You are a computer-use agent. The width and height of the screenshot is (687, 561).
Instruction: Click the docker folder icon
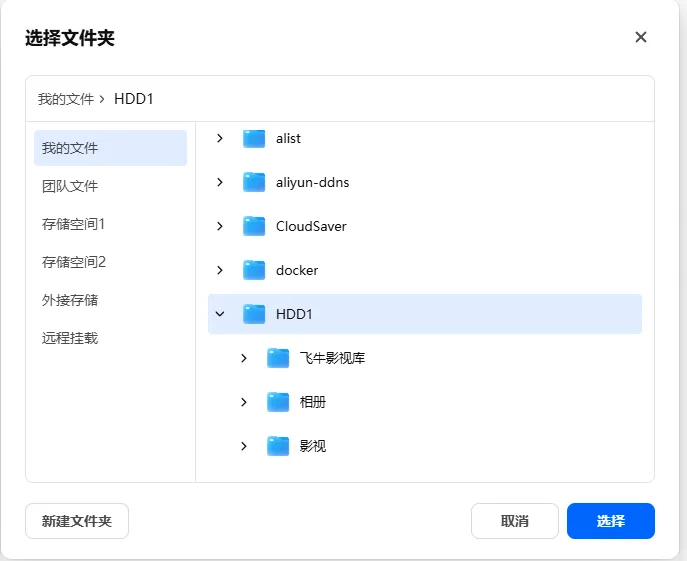tap(254, 270)
